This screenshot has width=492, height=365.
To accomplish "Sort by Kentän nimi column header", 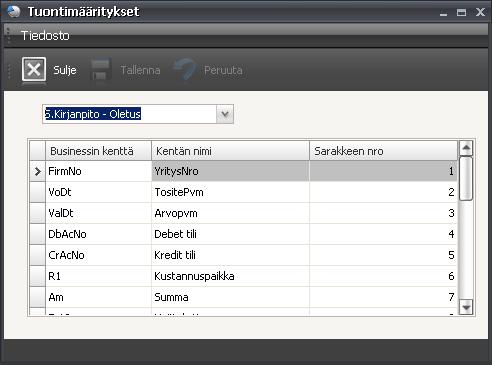I will 230,151.
